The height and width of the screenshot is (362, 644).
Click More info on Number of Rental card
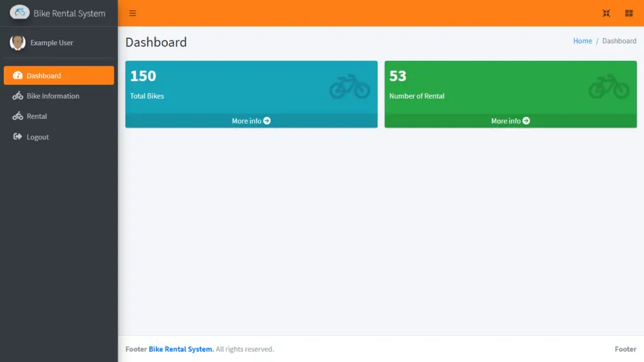510,121
